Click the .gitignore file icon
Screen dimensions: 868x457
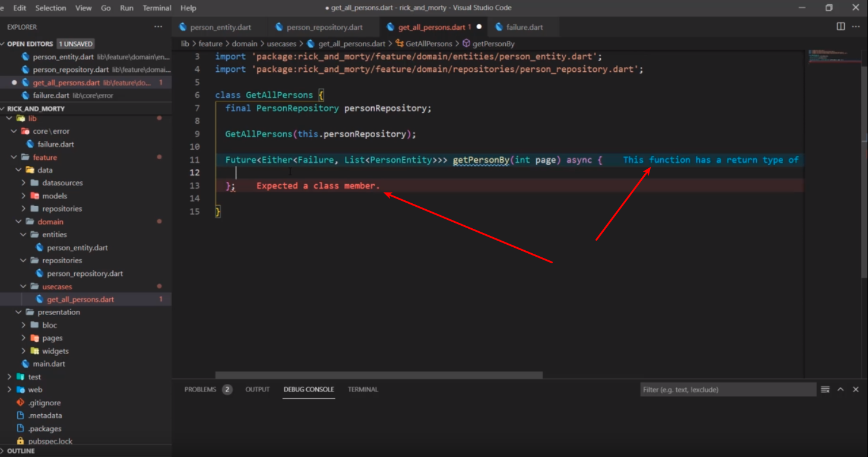click(21, 402)
